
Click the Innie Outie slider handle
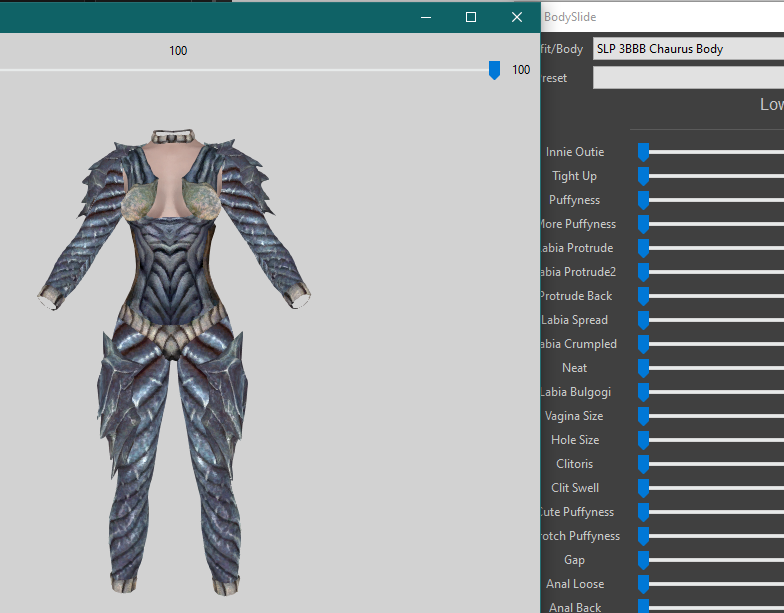point(644,152)
